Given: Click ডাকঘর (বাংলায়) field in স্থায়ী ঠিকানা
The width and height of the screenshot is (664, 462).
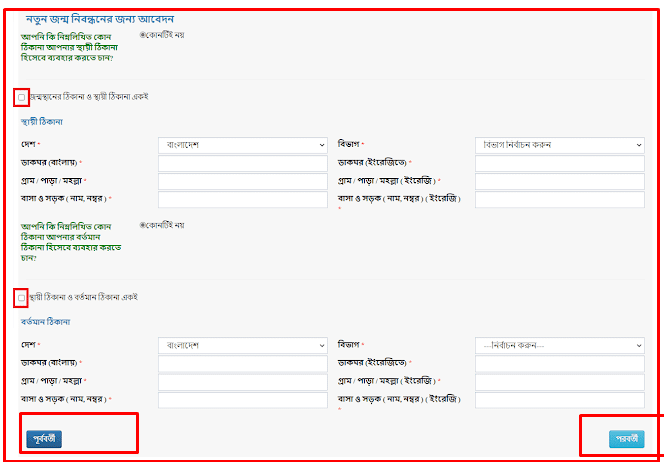Looking at the screenshot, I should click(242, 163).
